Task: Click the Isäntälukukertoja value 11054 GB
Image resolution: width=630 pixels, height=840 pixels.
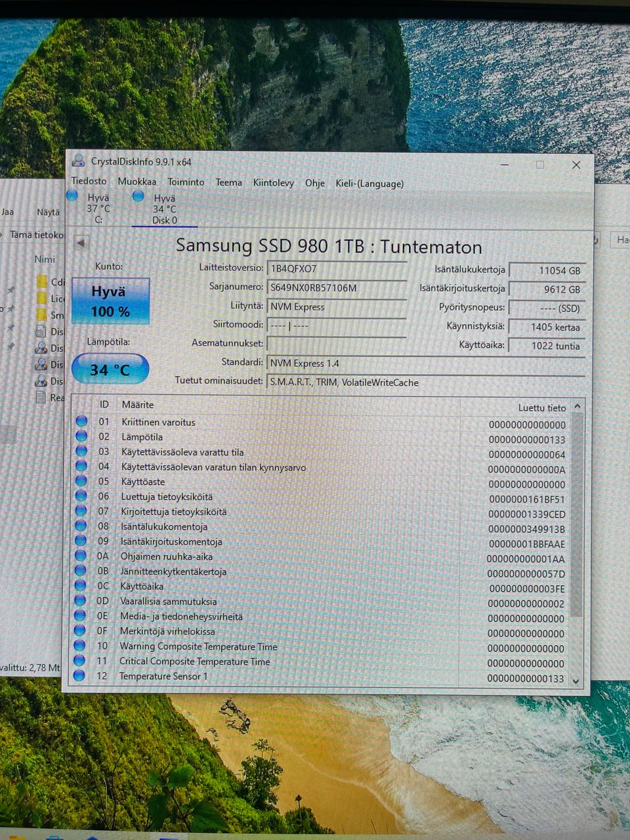Action: click(547, 270)
